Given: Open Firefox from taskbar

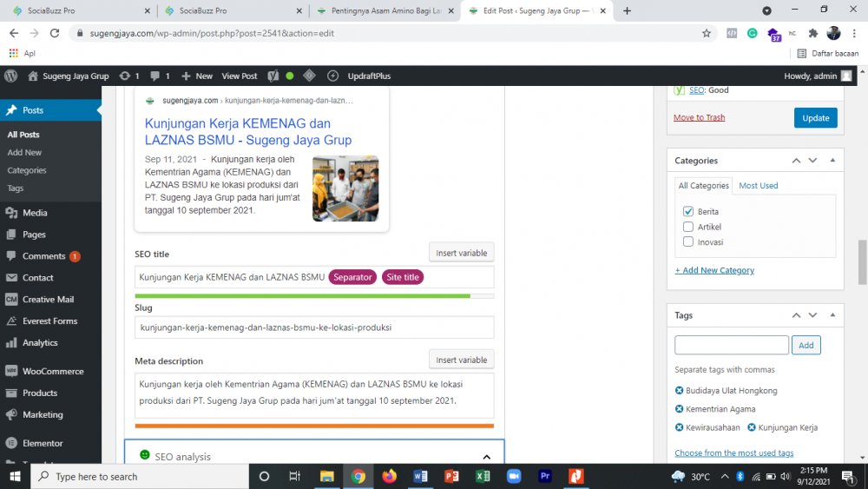Looking at the screenshot, I should pos(389,476).
